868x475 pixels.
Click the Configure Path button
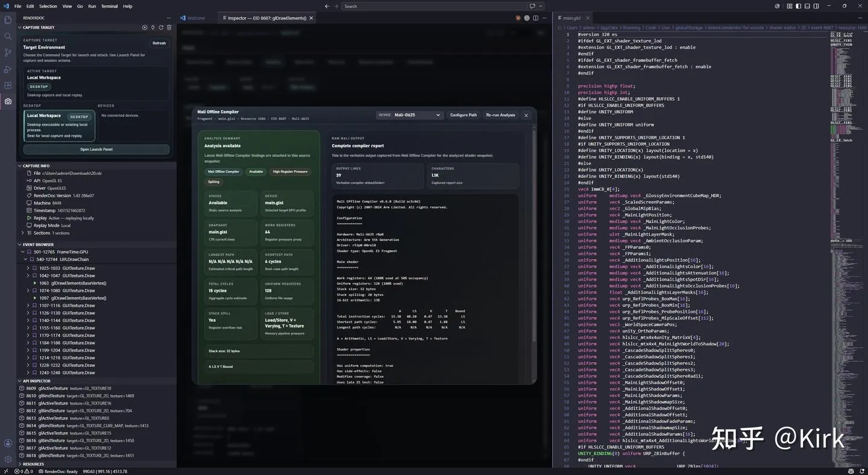pyautogui.click(x=464, y=115)
